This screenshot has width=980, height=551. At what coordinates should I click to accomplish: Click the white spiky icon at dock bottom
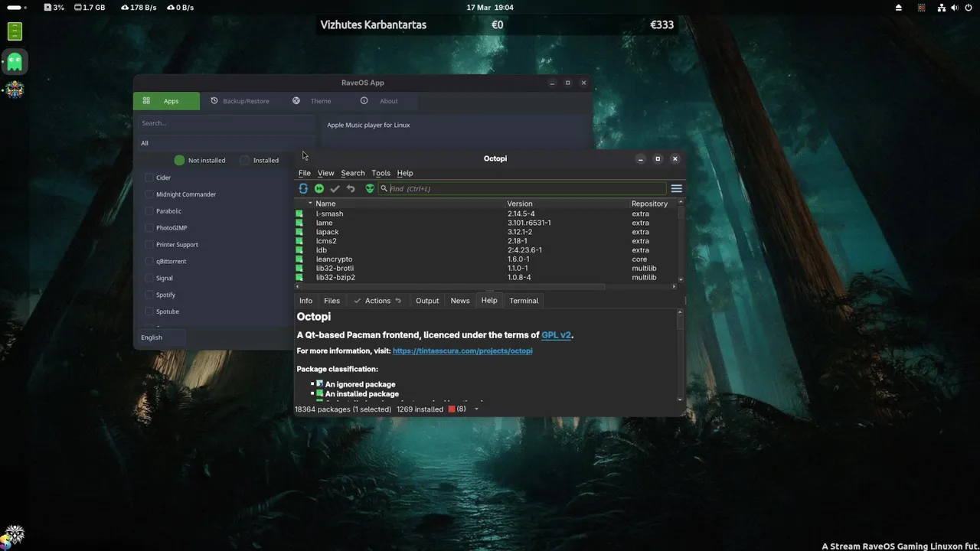coord(14,535)
